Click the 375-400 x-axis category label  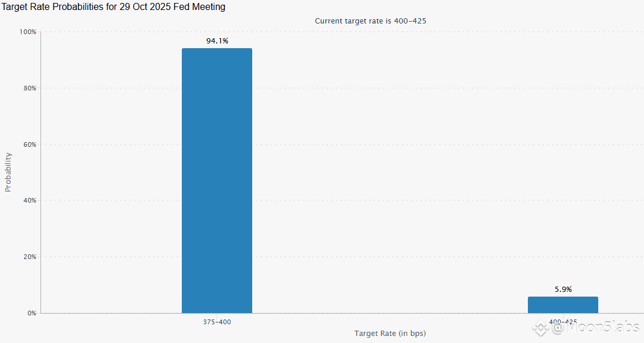pos(217,322)
